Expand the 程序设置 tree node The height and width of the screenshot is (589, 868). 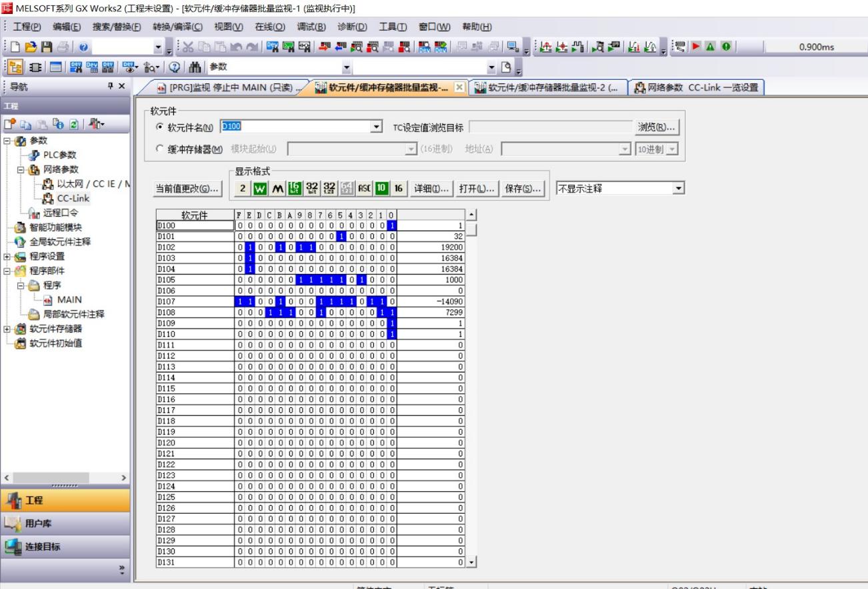(x=7, y=257)
